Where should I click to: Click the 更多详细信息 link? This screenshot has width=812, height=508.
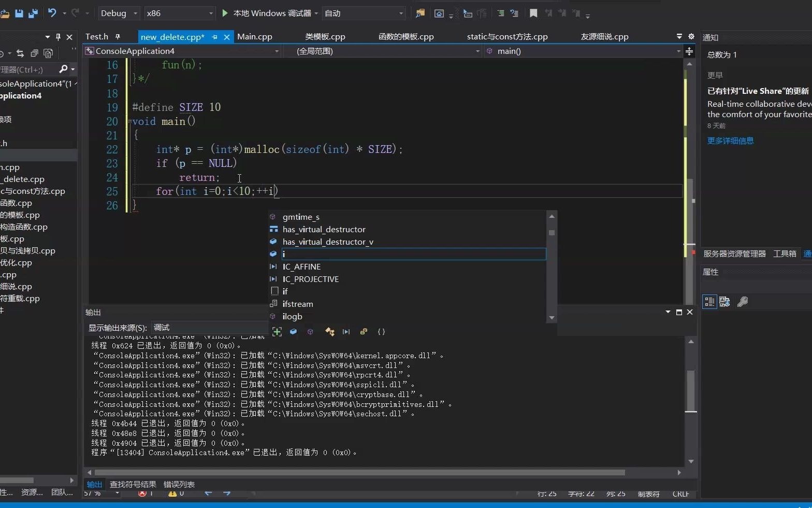pyautogui.click(x=730, y=140)
